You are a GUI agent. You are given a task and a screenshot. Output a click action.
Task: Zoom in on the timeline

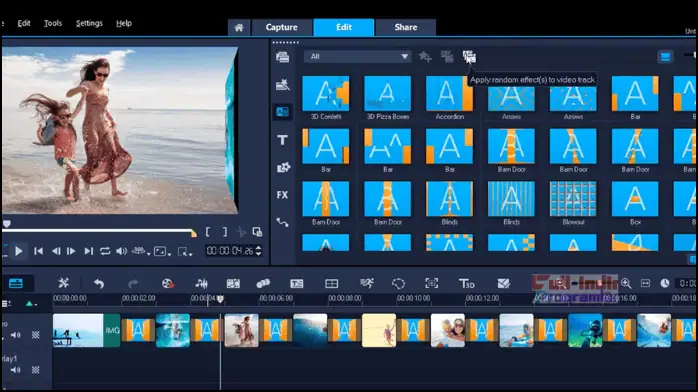(x=626, y=283)
